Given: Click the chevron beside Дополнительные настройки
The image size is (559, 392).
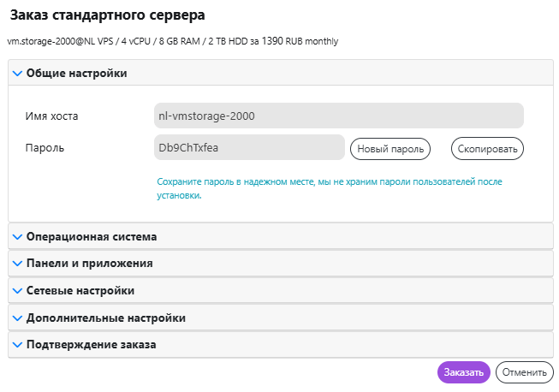Looking at the screenshot, I should 17,318.
